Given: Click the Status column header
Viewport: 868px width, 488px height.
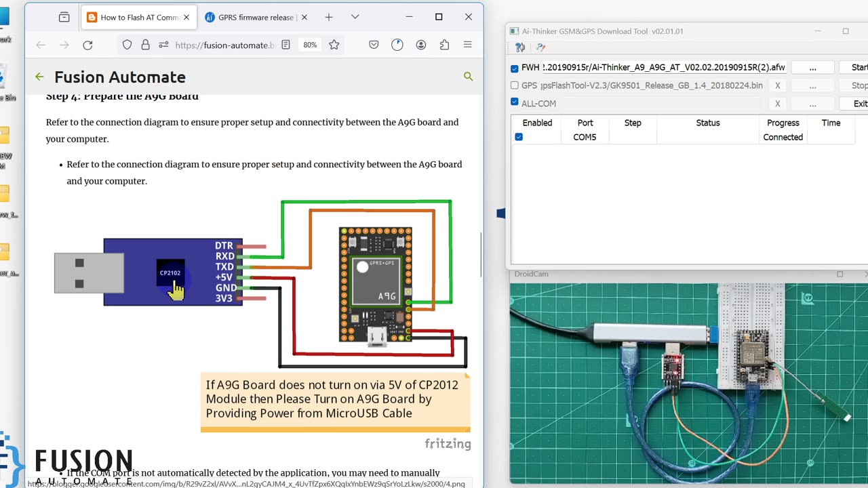Looking at the screenshot, I should (x=708, y=123).
